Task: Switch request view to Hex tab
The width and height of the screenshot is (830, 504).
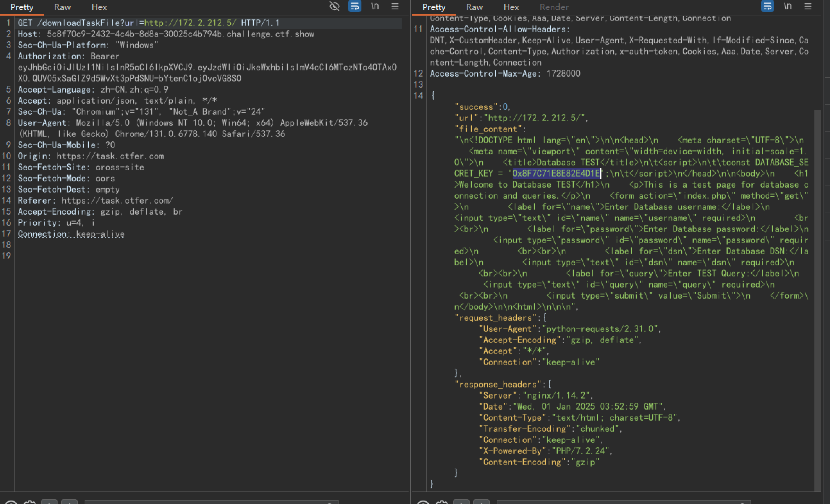Action: (99, 7)
